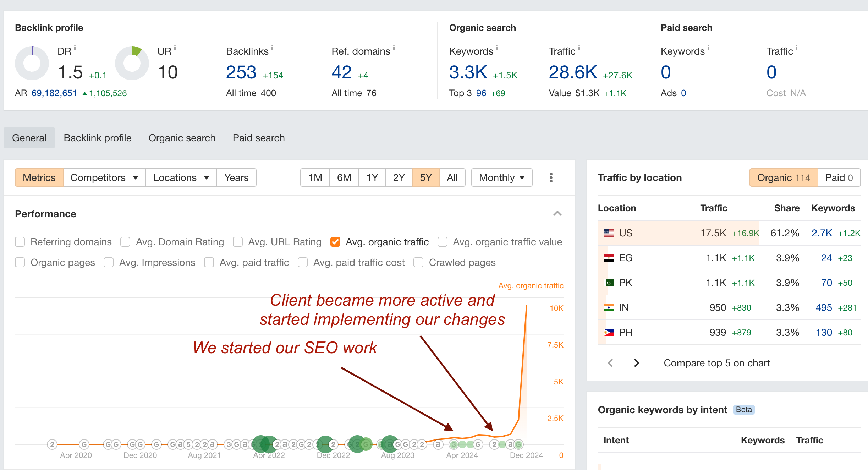Open the three-dot chart options menu
Image resolution: width=868 pixels, height=470 pixels.
coord(551,177)
